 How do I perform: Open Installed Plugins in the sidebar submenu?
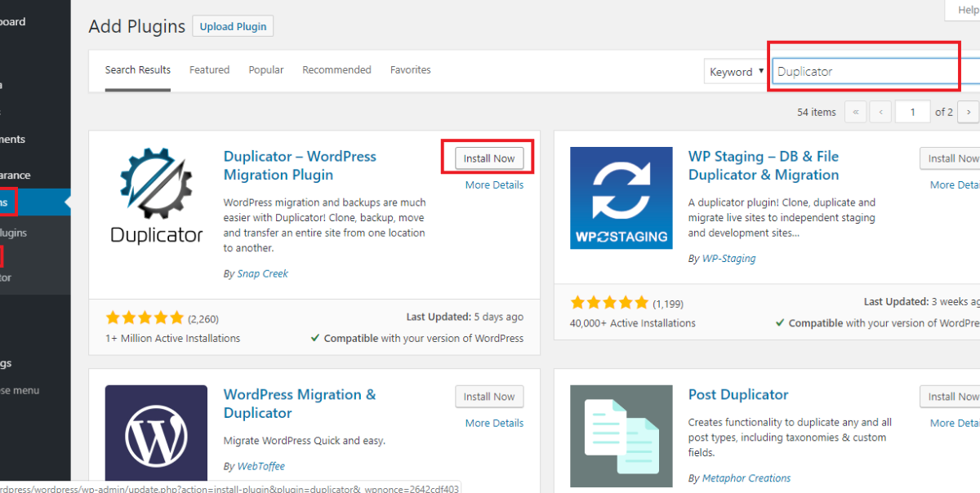[14, 233]
